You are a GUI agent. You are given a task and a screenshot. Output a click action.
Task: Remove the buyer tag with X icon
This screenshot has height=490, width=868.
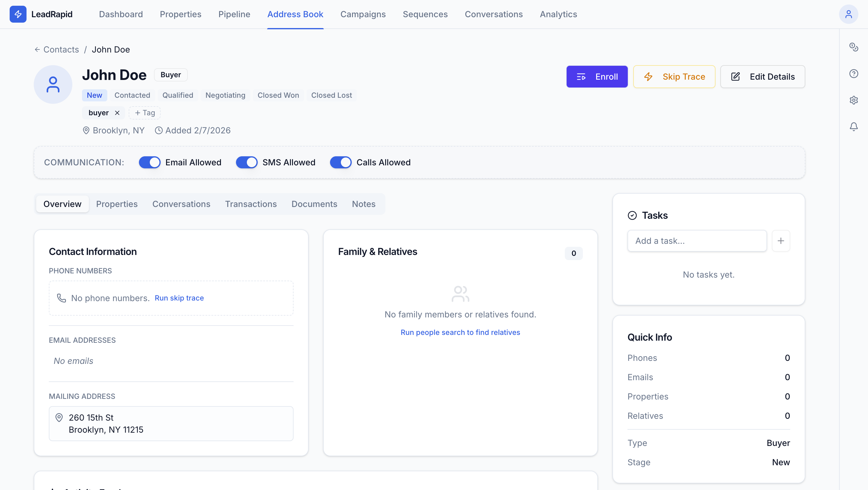click(117, 113)
